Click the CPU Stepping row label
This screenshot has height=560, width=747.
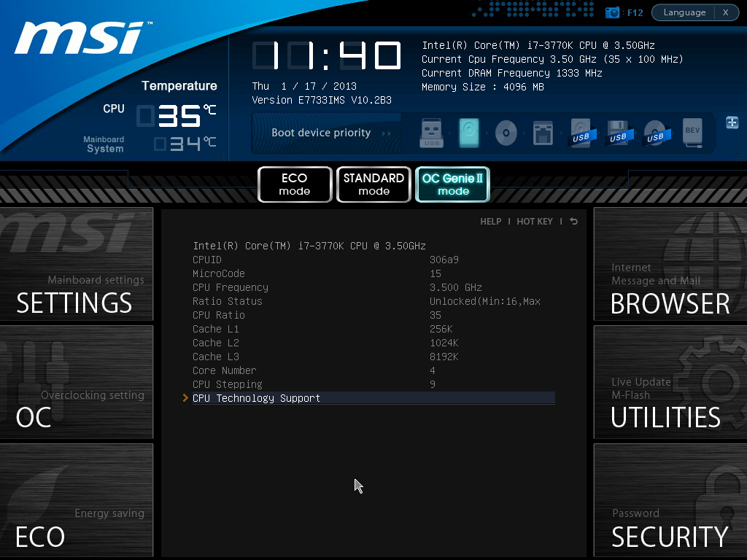pos(228,384)
